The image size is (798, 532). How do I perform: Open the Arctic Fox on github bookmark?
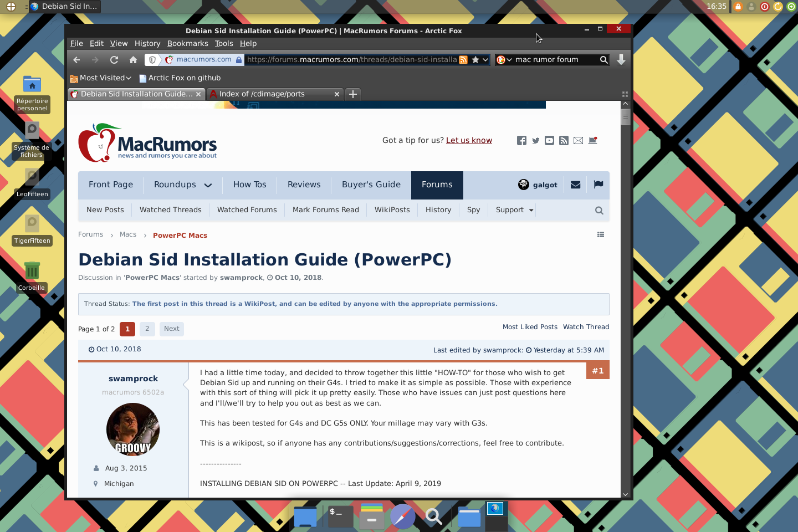(x=180, y=78)
